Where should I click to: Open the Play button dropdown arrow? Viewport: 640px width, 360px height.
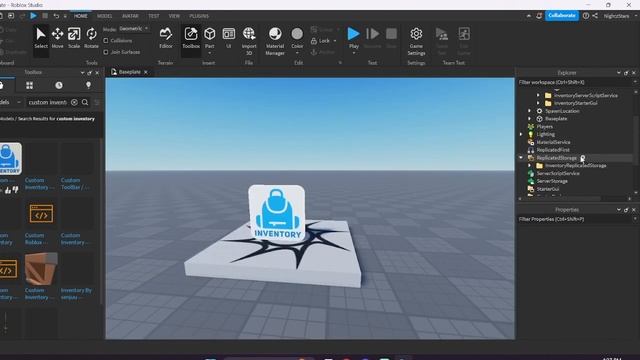(x=353, y=53)
